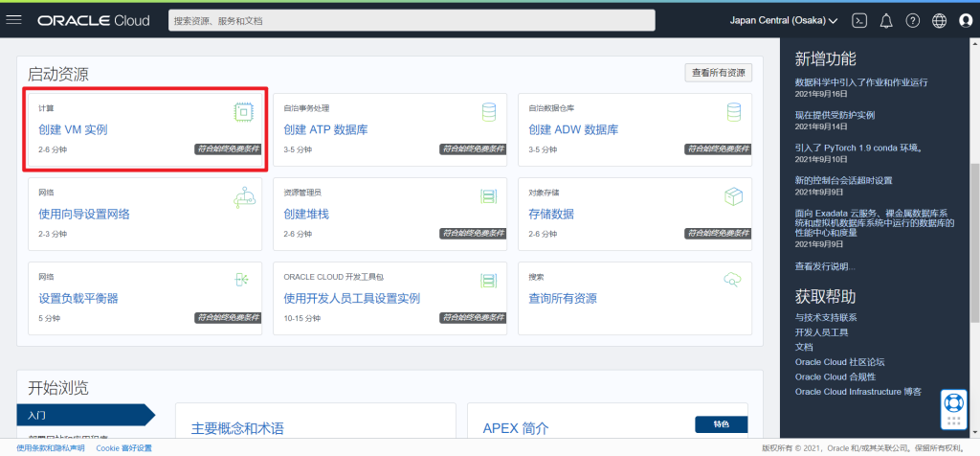This screenshot has height=456, width=980.
Task: Open the PyTorch 1.9 conda 环境 news link
Action: [859, 148]
